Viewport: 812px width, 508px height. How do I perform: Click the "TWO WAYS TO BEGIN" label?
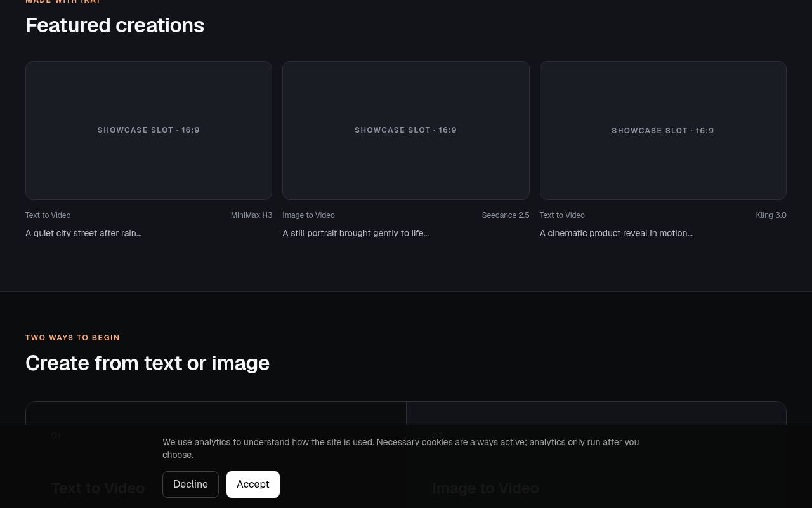[x=72, y=338]
